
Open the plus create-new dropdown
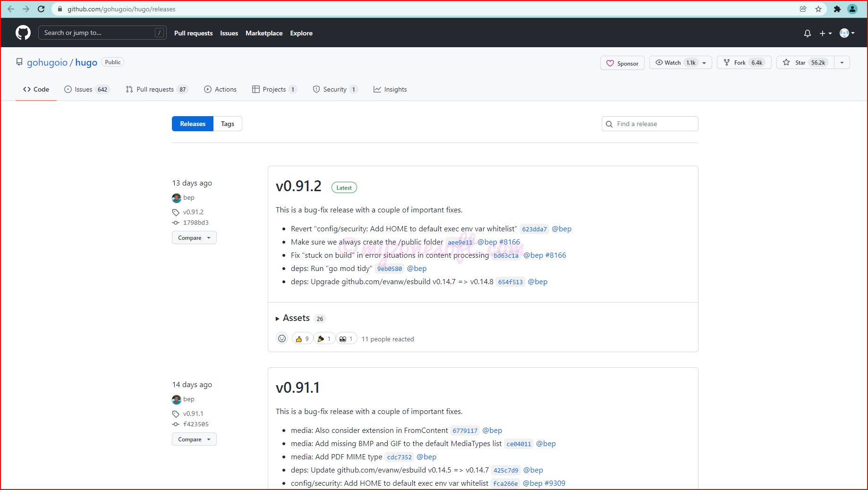[825, 33]
